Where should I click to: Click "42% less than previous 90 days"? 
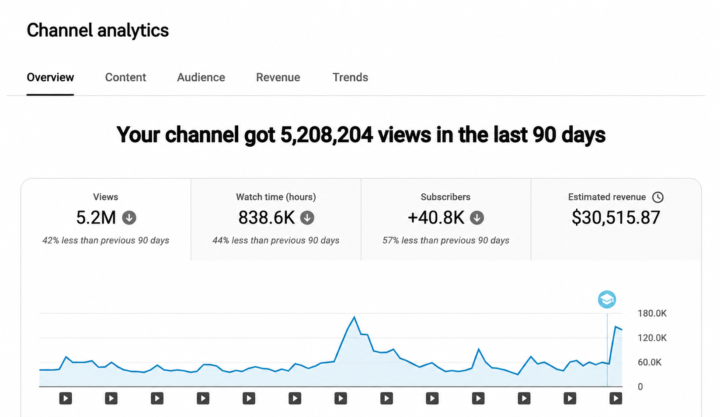point(106,240)
